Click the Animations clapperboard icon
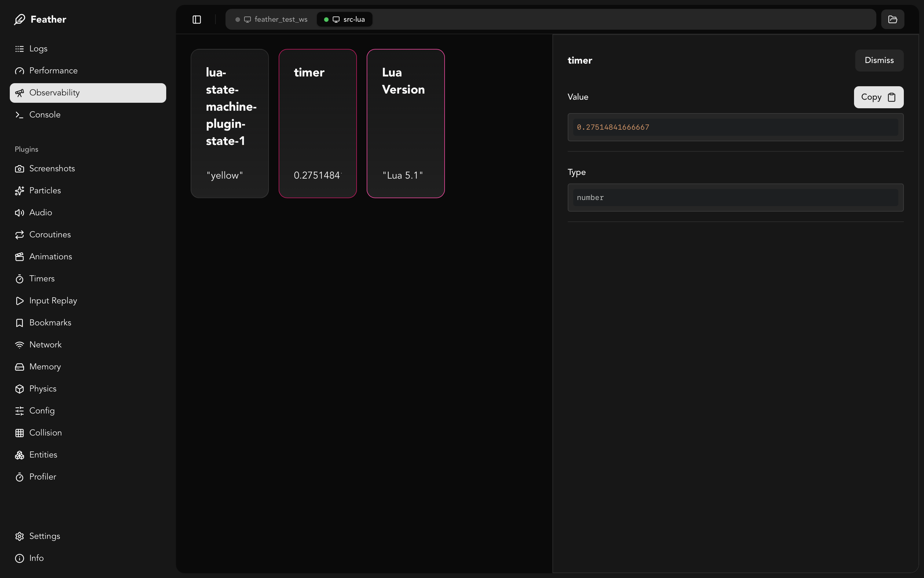The image size is (924, 578). (x=20, y=257)
